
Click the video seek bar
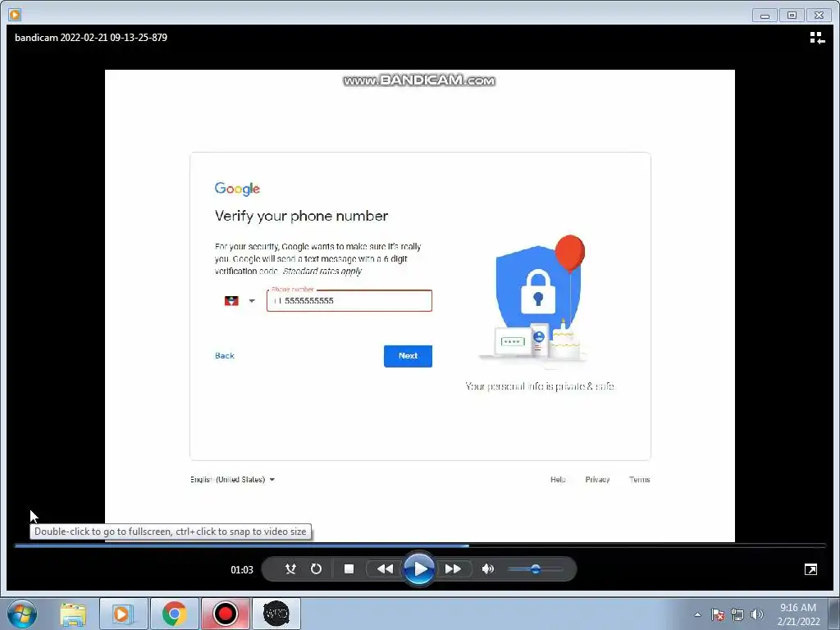pyautogui.click(x=420, y=546)
